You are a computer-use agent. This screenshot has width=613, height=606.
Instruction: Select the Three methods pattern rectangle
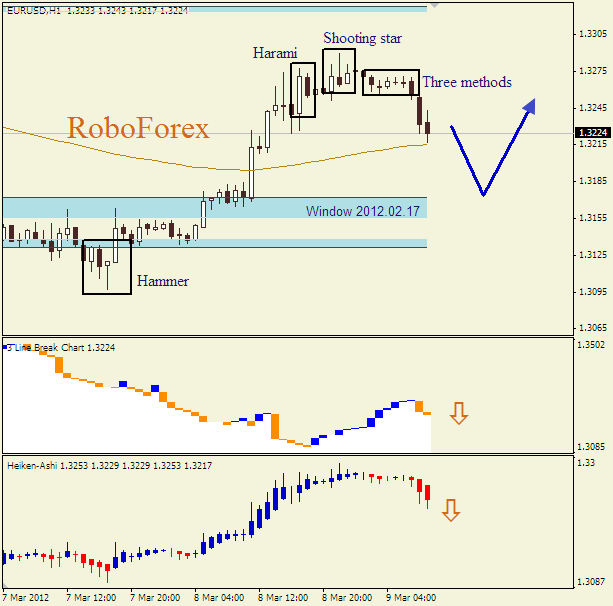pyautogui.click(x=390, y=82)
